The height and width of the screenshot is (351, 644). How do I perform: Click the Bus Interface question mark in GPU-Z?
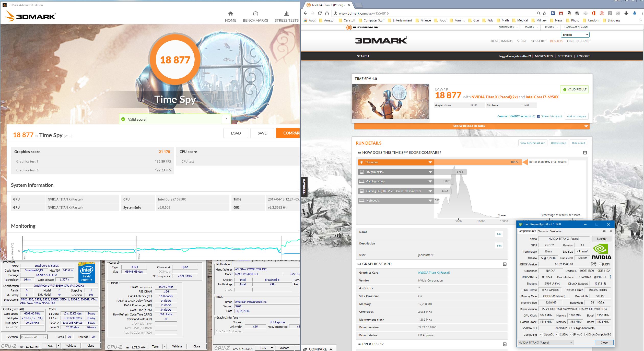tap(610, 277)
